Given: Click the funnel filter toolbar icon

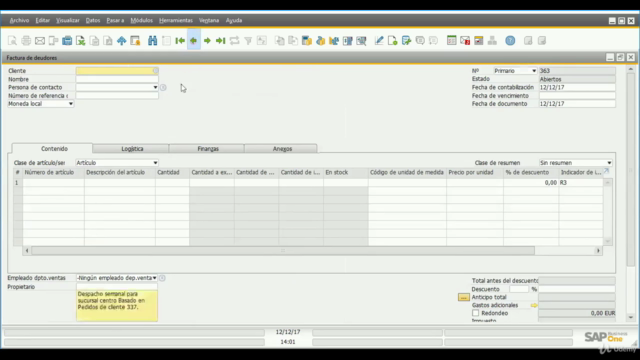Looking at the screenshot, I should tap(248, 40).
